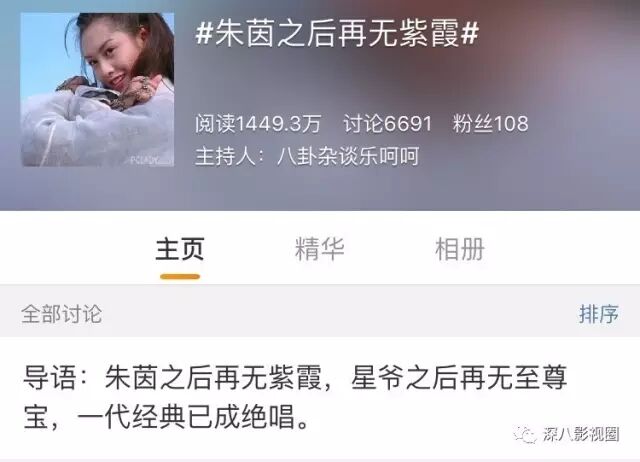Image resolution: width=640 pixels, height=462 pixels.
Task: Click the 导语 introduction text block
Action: [295, 398]
